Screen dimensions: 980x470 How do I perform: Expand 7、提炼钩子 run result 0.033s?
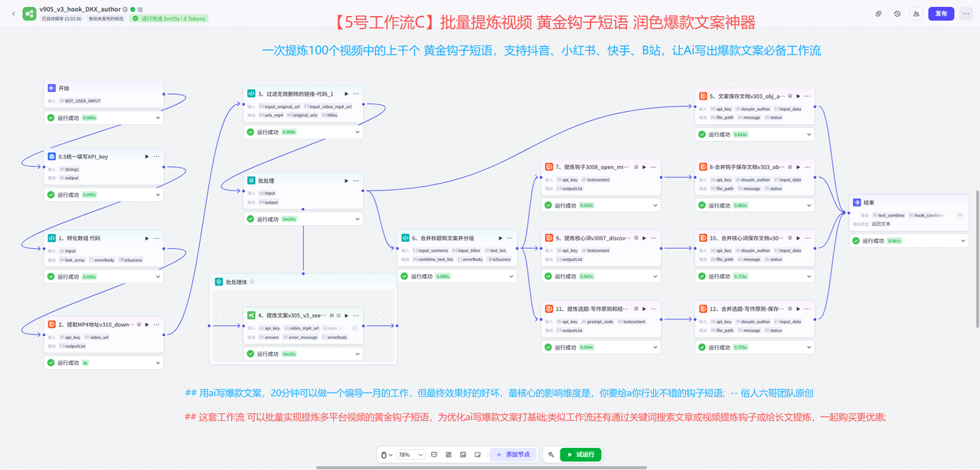tap(655, 205)
